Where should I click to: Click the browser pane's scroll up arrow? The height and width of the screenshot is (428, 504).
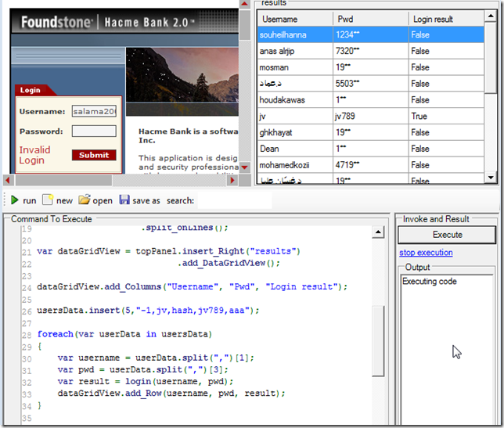(x=244, y=5)
